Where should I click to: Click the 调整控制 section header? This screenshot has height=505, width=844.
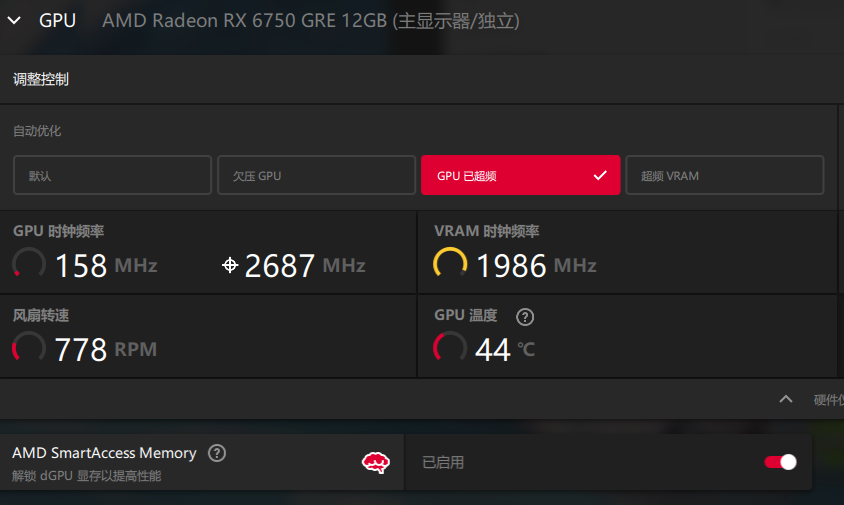coord(41,80)
